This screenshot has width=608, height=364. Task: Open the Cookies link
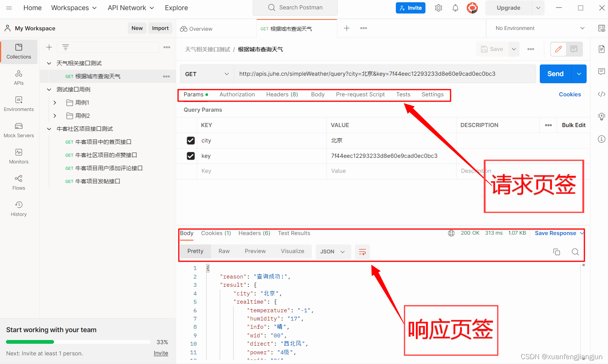[x=570, y=94]
